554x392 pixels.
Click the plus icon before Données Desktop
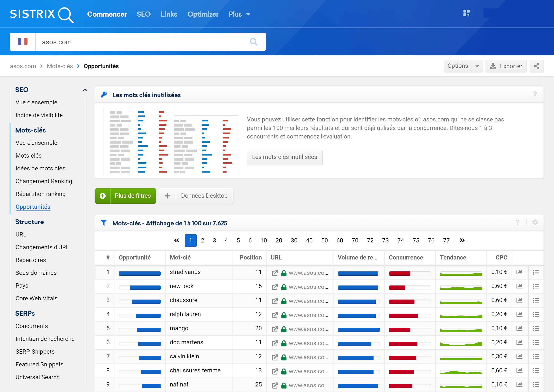tap(167, 196)
